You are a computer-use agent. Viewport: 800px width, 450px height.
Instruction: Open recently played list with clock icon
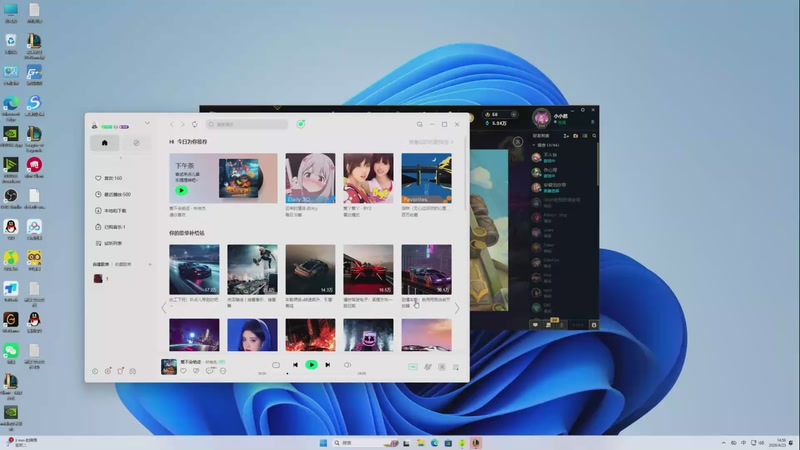point(113,194)
